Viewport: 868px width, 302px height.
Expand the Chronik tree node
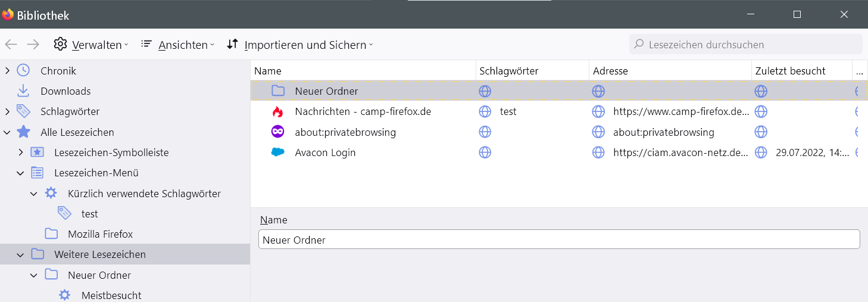pyautogui.click(x=7, y=71)
